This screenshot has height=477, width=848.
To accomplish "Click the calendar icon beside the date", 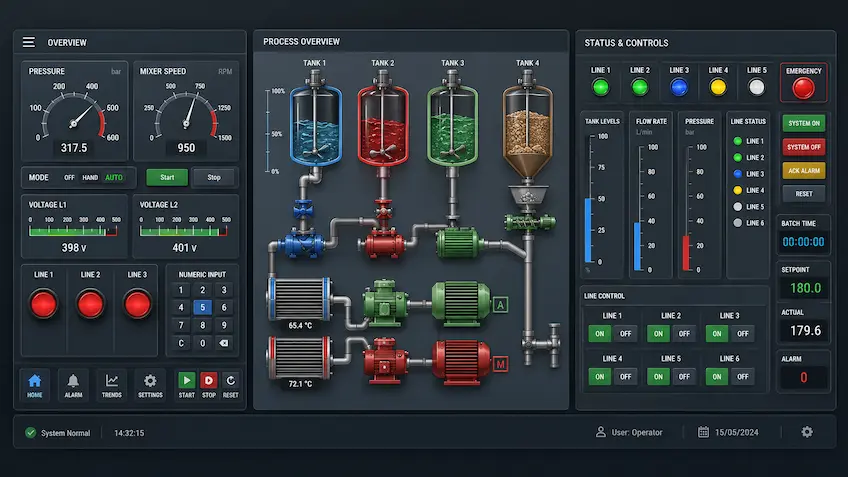I will click(x=703, y=432).
